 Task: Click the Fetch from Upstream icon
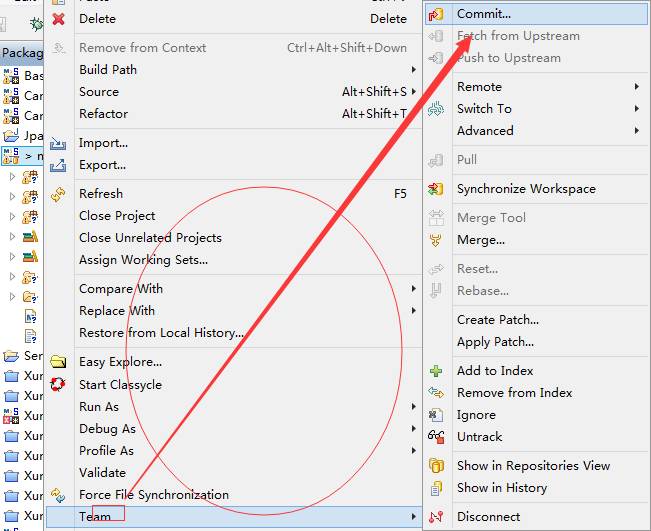[x=436, y=36]
